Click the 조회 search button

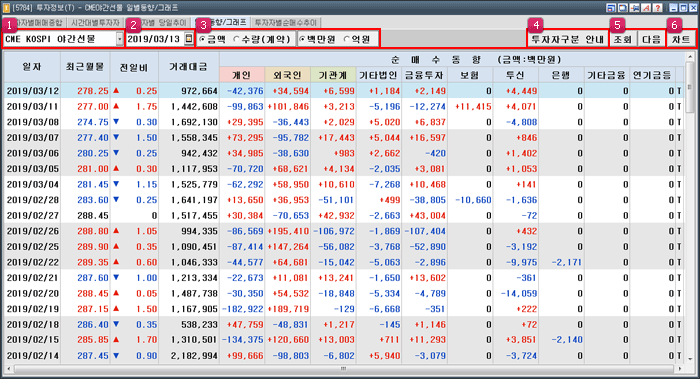point(623,39)
